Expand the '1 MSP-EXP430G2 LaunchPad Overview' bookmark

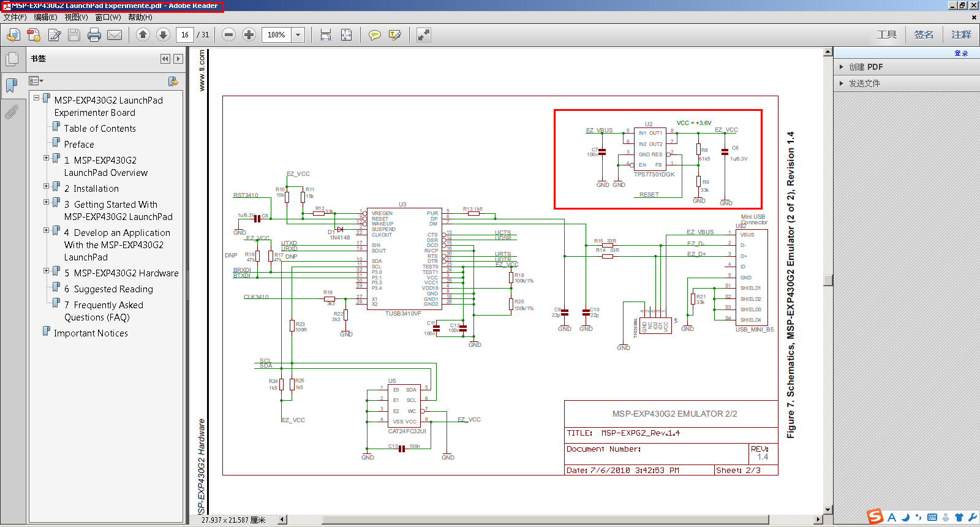(x=47, y=158)
